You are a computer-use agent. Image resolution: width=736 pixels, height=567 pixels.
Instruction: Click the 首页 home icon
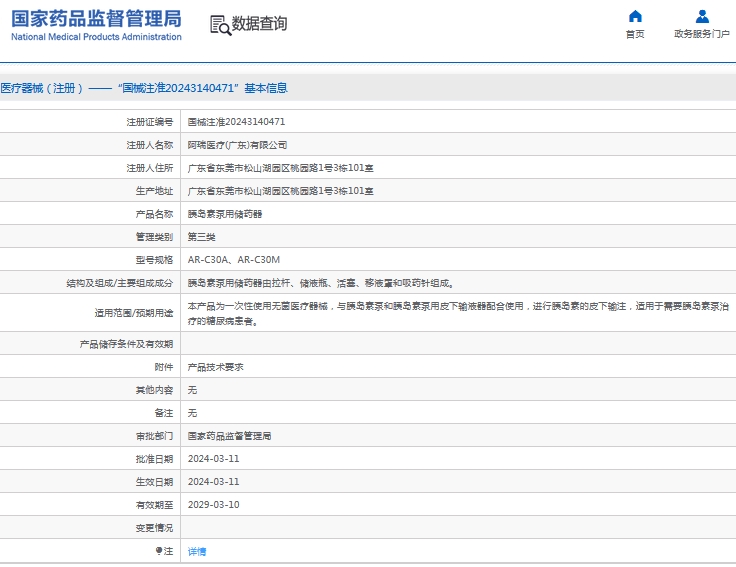click(x=635, y=16)
